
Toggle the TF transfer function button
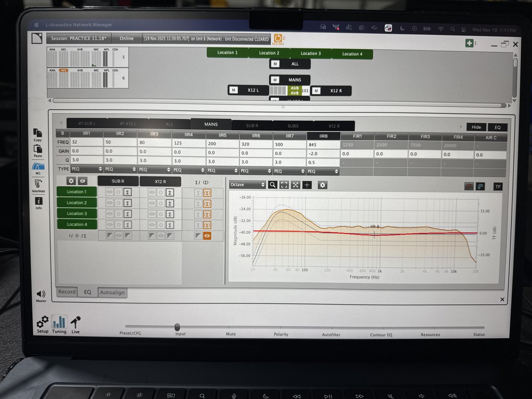point(498,187)
